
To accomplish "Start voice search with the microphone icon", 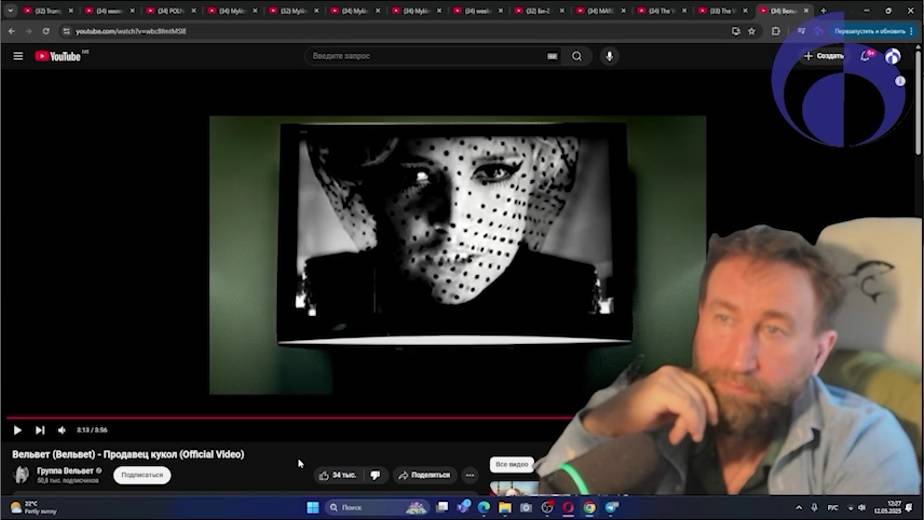I will [609, 56].
